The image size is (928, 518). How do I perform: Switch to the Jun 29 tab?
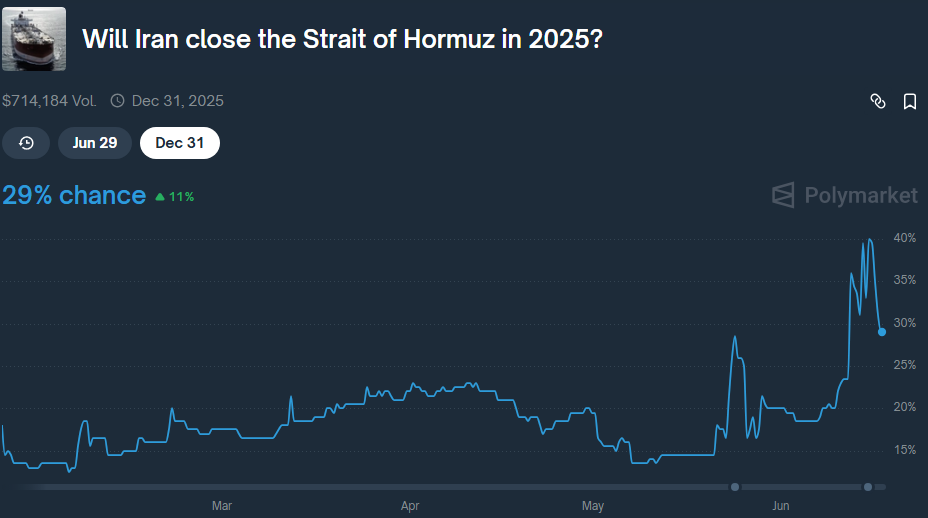95,143
